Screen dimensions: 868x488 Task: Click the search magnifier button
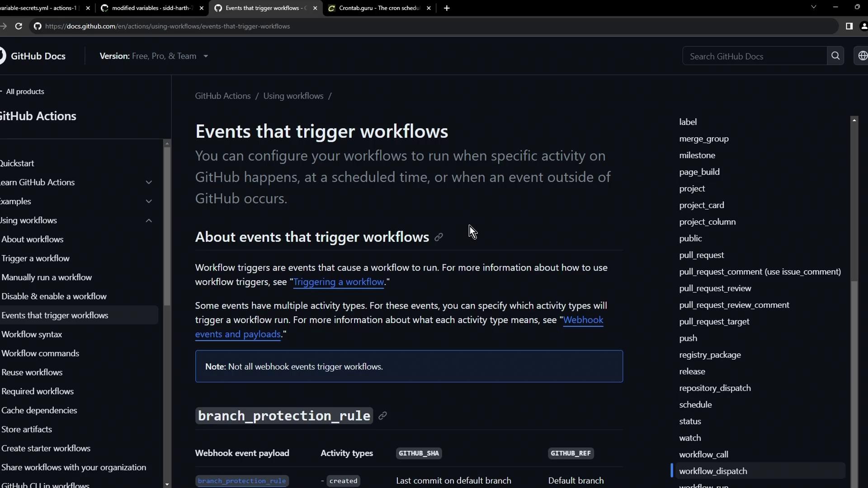click(x=835, y=56)
